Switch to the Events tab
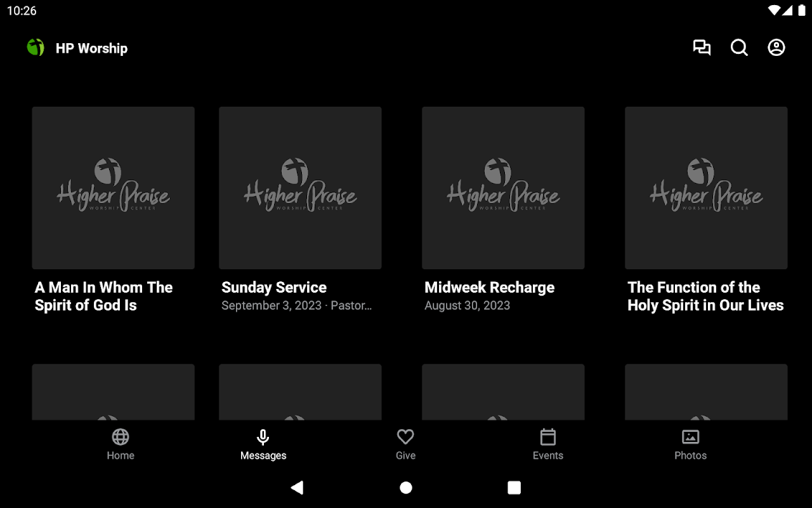This screenshot has height=508, width=812. (548, 444)
